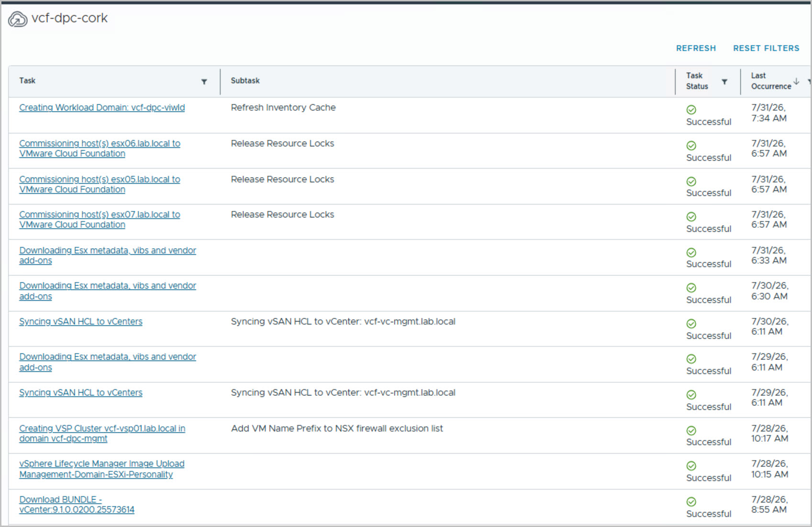Select Release Resource Locks subtask for esx06
812x527 pixels.
click(282, 144)
